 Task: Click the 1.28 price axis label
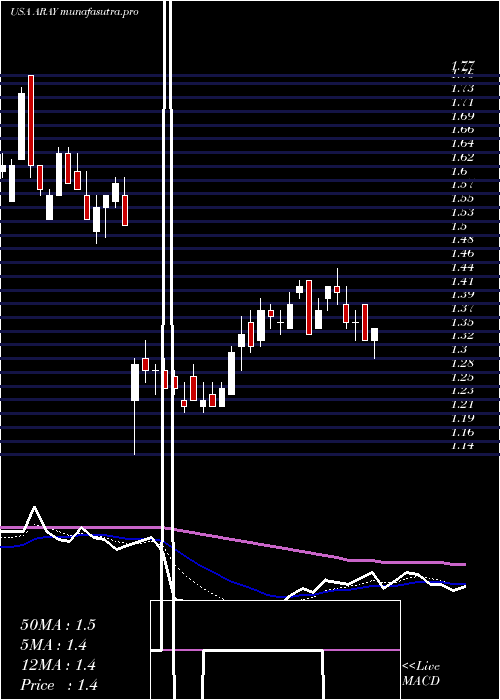462,363
